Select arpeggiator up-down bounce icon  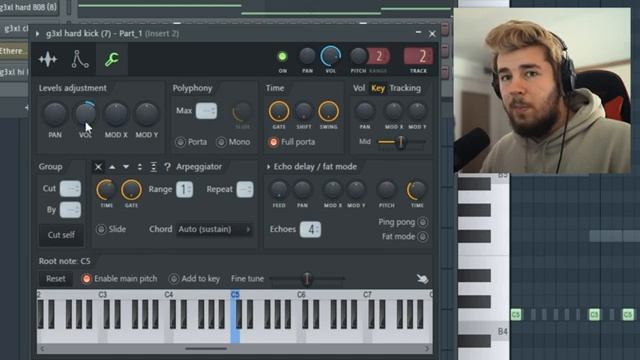[140, 167]
